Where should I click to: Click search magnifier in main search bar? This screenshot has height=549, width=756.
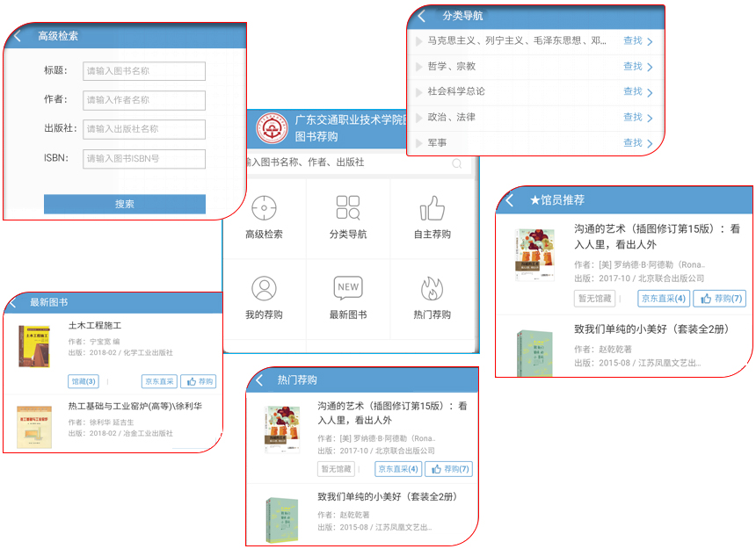point(457,163)
